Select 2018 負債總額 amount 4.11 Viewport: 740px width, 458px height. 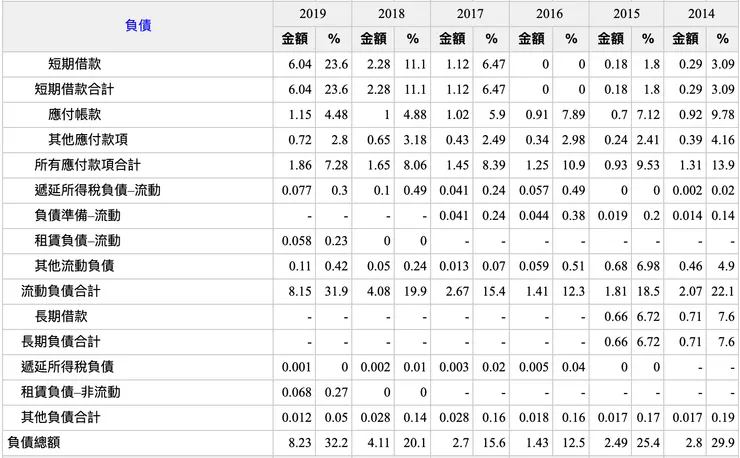click(379, 443)
